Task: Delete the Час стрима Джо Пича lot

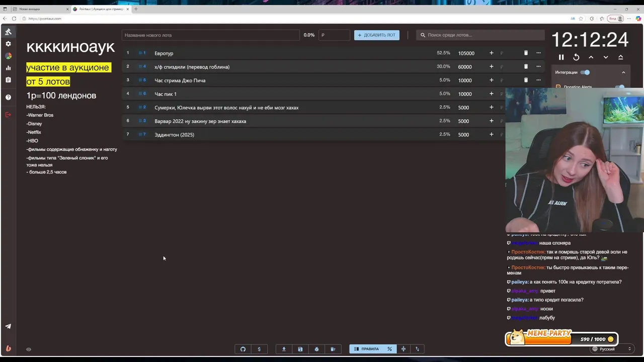Action: point(526,80)
